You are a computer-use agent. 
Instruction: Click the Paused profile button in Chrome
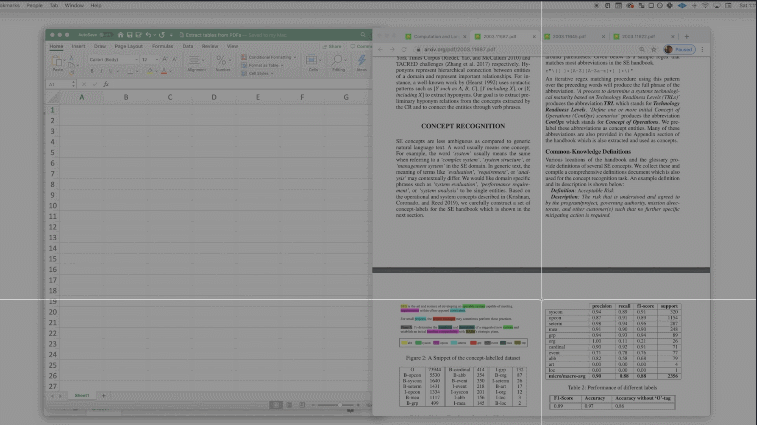679,49
